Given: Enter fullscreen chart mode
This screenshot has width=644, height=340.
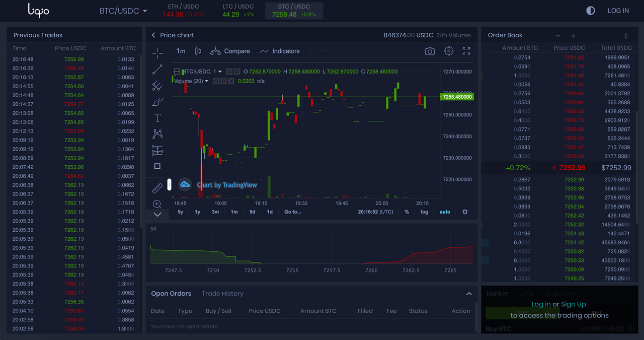Looking at the screenshot, I should [x=466, y=51].
